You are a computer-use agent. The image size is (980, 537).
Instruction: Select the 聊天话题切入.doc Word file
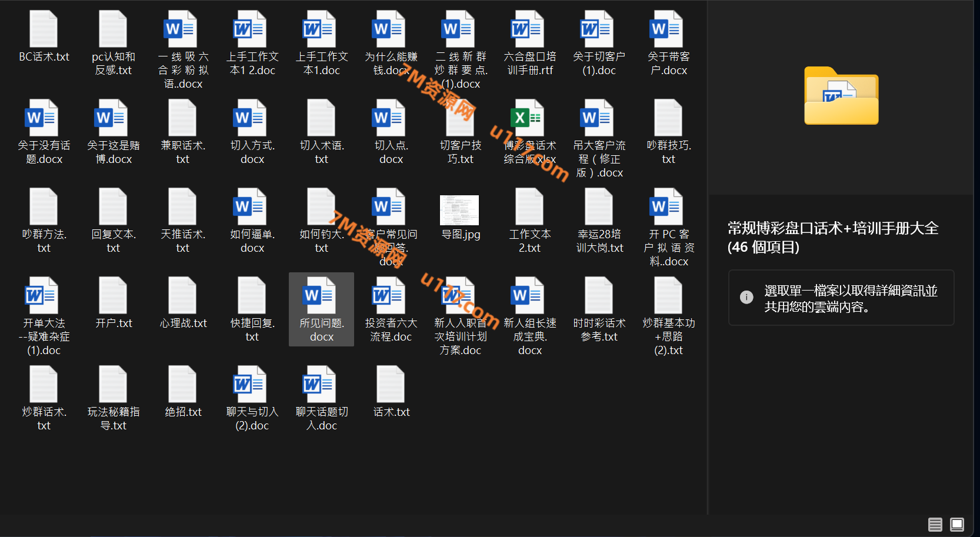pyautogui.click(x=321, y=385)
